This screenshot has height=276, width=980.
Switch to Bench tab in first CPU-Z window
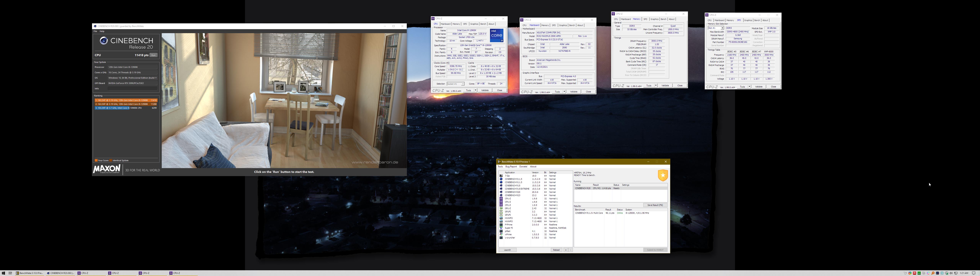(x=483, y=24)
